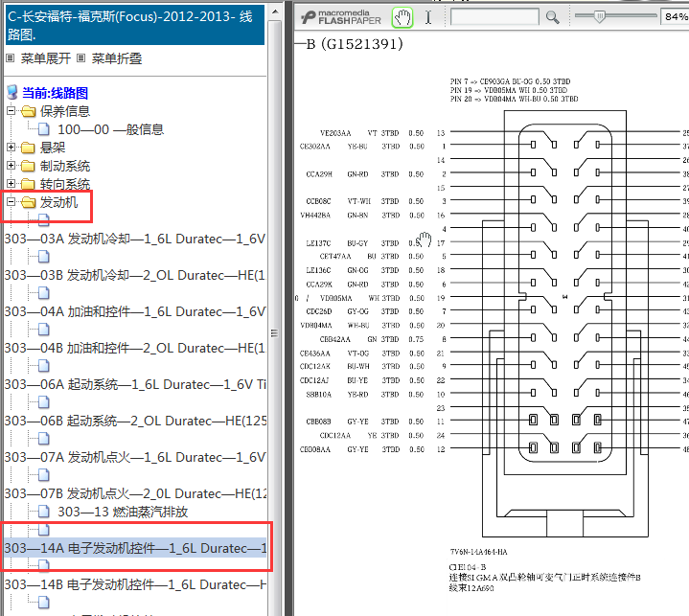
Task: Click the 发动机 folder icon
Action: (x=28, y=202)
